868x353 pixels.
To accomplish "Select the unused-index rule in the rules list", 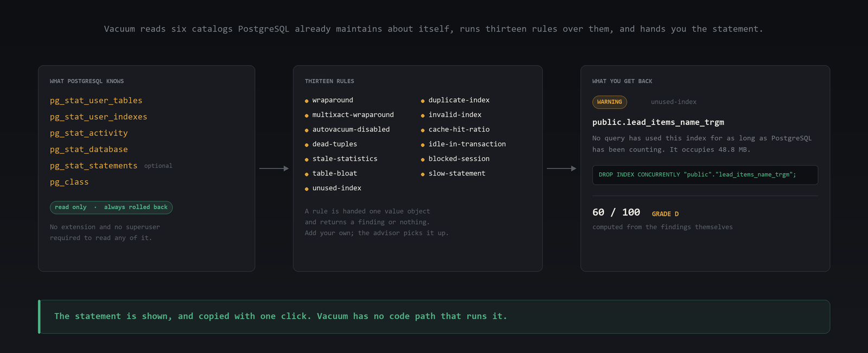I will tap(337, 188).
